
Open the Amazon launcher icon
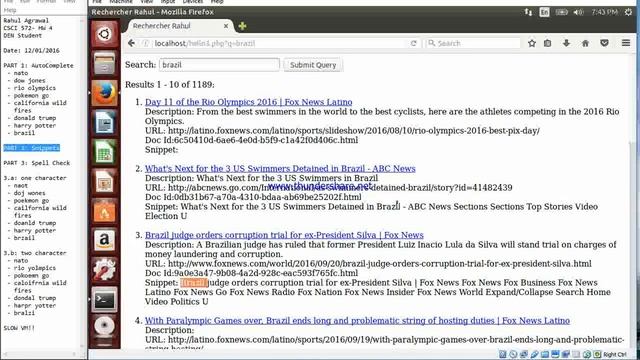(104, 240)
